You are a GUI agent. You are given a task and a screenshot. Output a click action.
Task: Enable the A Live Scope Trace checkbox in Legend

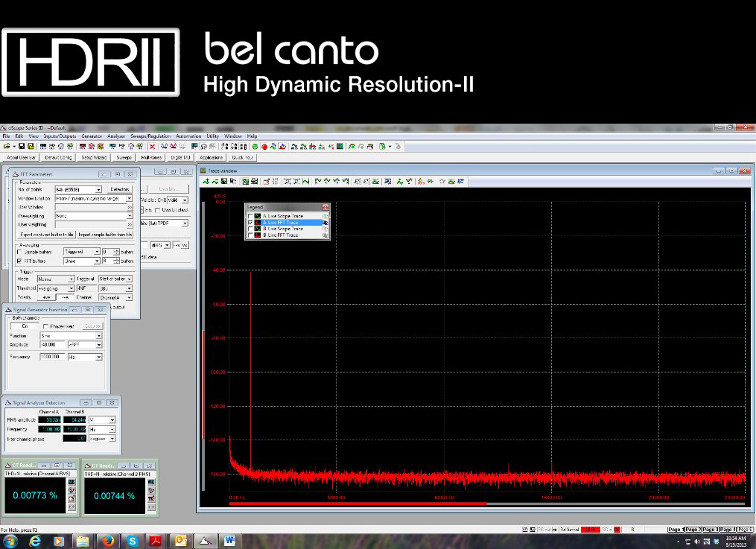point(250,217)
